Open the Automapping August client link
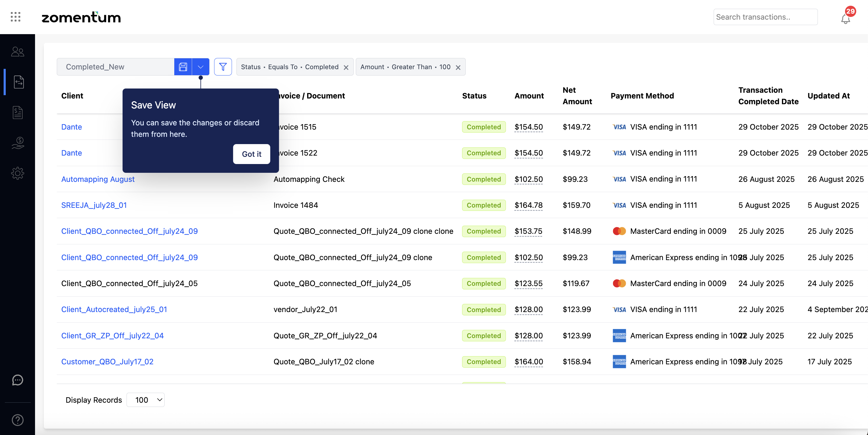The image size is (868, 435). click(98, 179)
